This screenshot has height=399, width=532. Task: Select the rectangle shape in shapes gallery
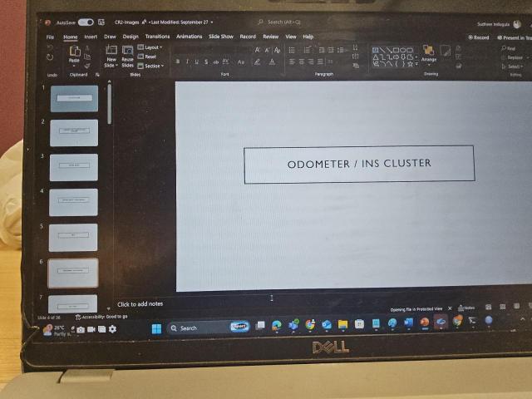[396, 50]
